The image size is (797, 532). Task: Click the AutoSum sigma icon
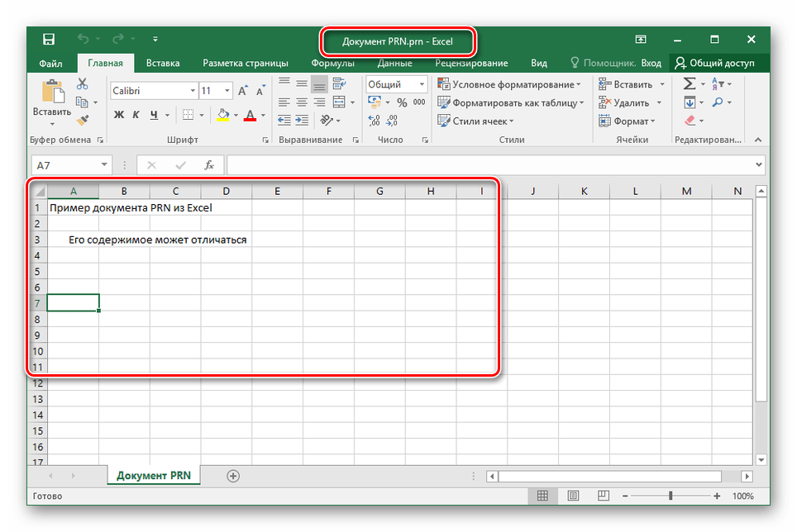tap(689, 84)
